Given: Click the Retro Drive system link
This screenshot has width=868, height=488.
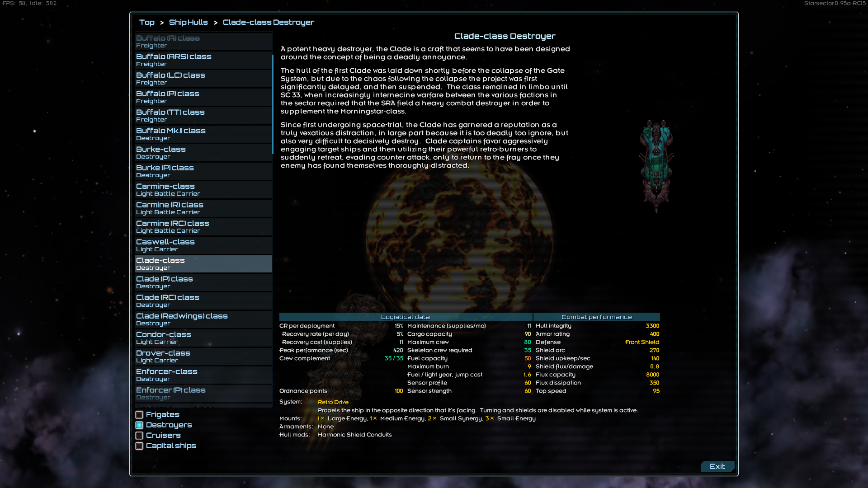Looking at the screenshot, I should pos(333,402).
